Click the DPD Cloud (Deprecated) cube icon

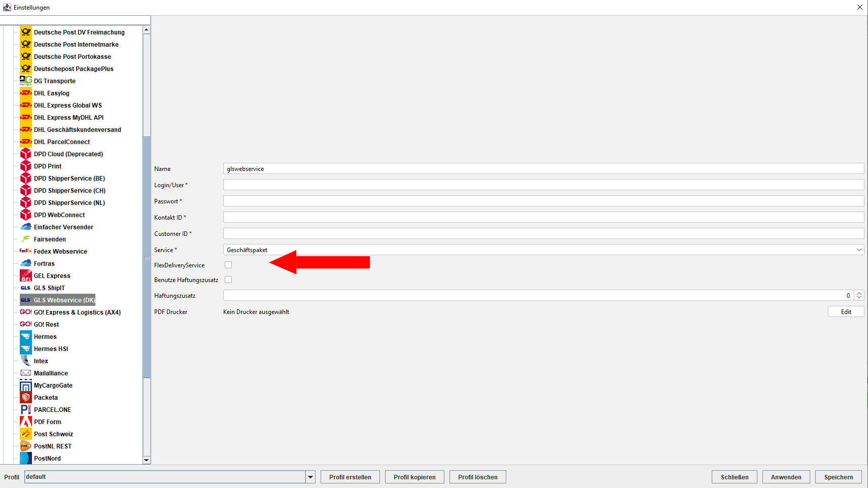[x=26, y=154]
